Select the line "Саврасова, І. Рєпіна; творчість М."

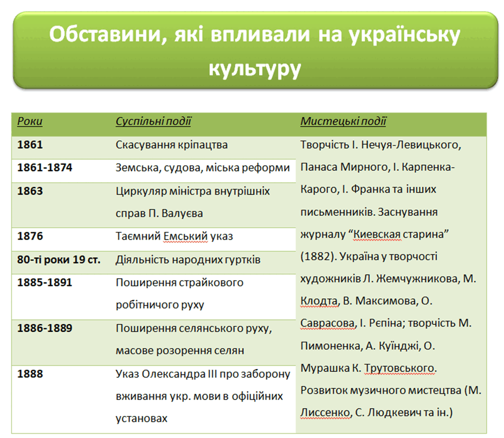[x=386, y=323]
